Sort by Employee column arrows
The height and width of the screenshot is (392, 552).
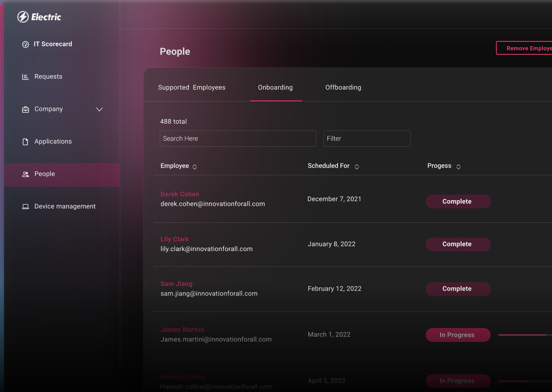point(195,167)
